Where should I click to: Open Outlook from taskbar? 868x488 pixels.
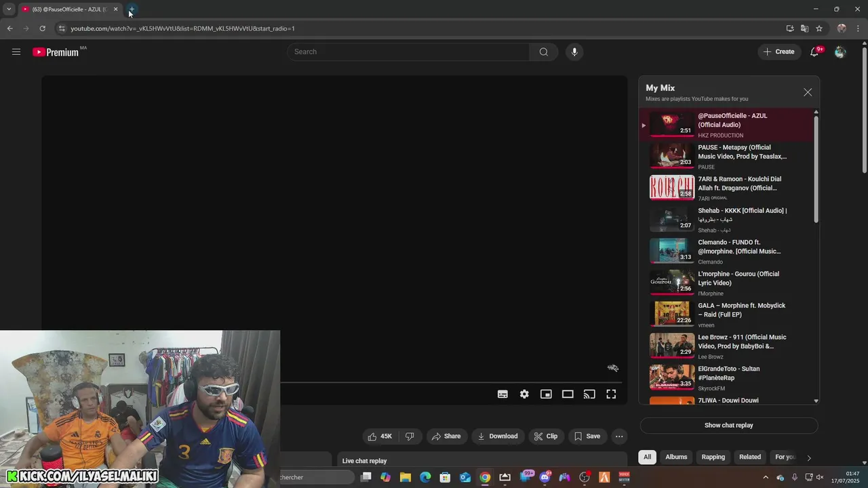click(x=465, y=477)
